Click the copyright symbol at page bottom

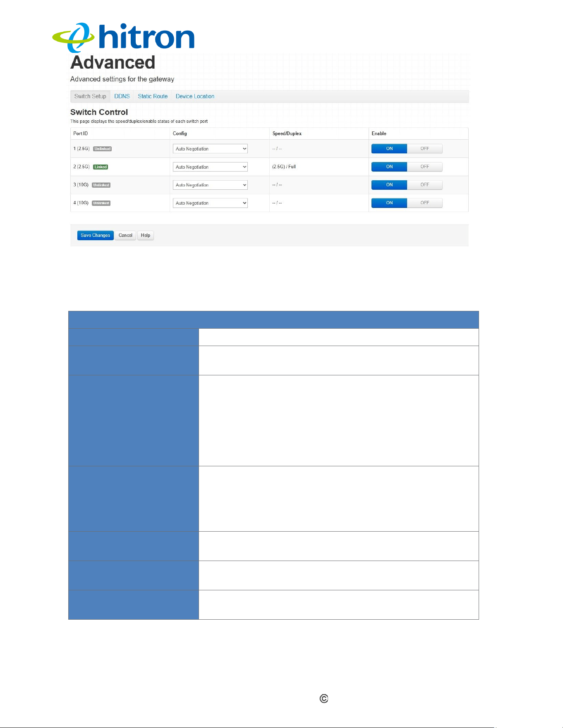(x=324, y=699)
